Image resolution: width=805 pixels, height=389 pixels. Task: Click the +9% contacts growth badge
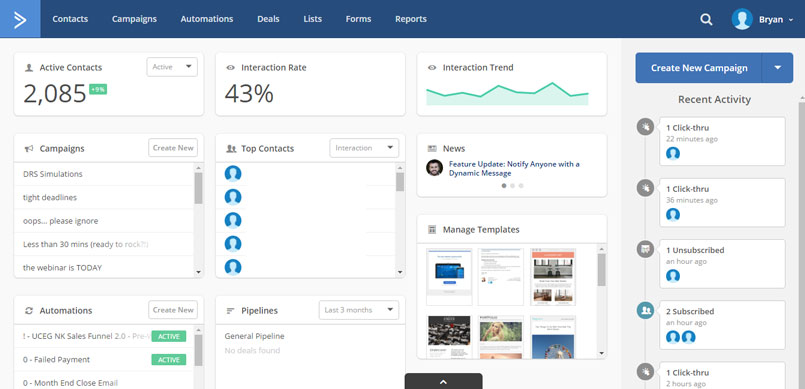click(98, 89)
